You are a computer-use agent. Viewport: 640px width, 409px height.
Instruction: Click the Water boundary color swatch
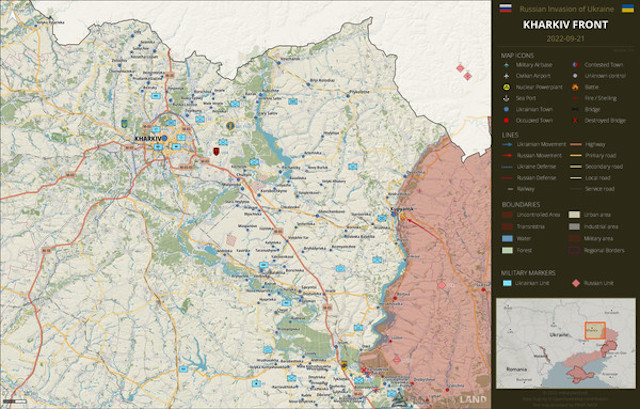[x=508, y=238]
